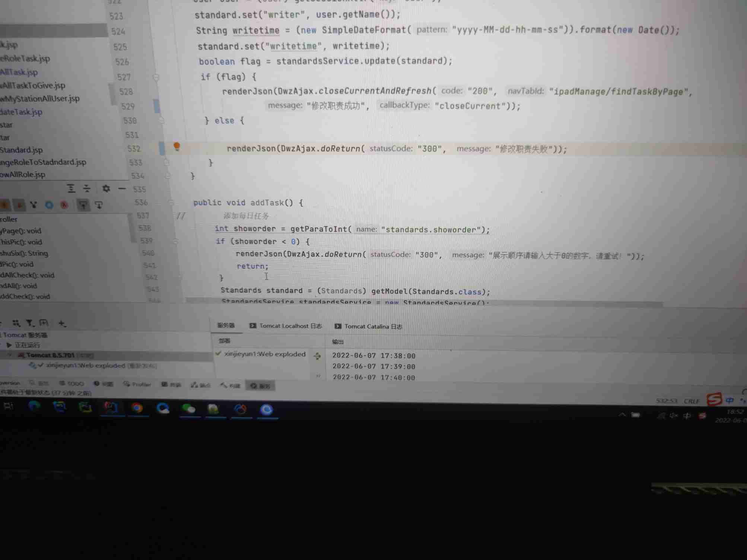Click the intention lightbulb on line 532

coord(177,146)
